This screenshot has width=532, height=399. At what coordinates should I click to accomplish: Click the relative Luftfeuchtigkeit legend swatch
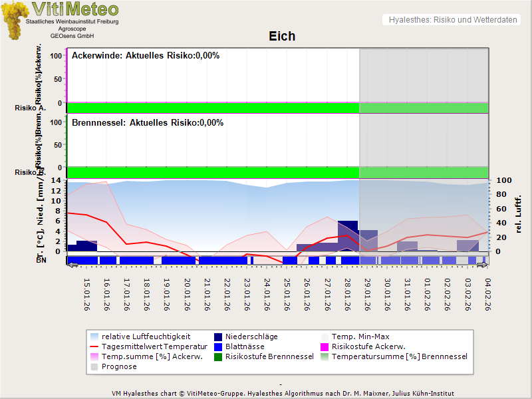pyautogui.click(x=94, y=336)
